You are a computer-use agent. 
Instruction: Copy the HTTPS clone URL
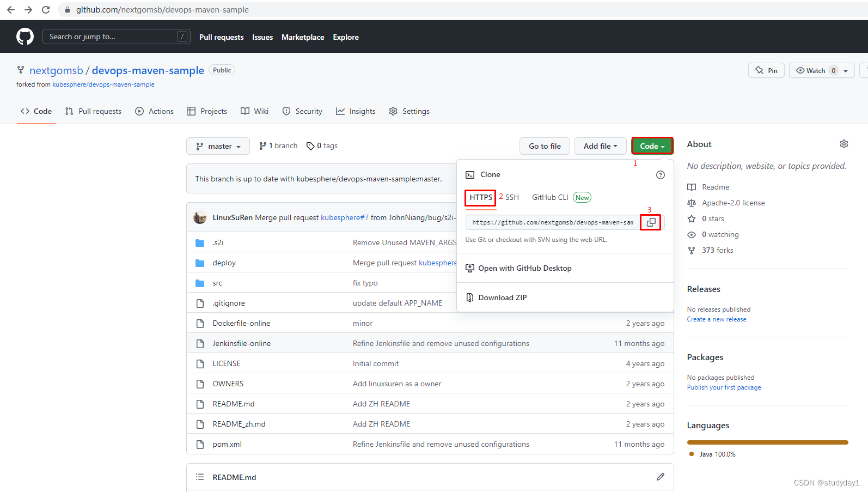[651, 222]
